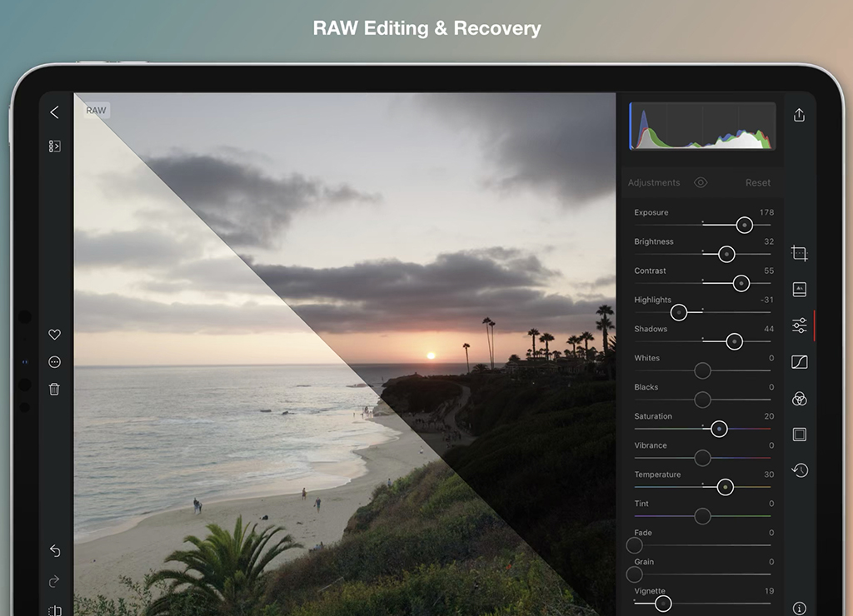Click the "Exposure" label
Screen dimensions: 853x616
[x=651, y=212]
